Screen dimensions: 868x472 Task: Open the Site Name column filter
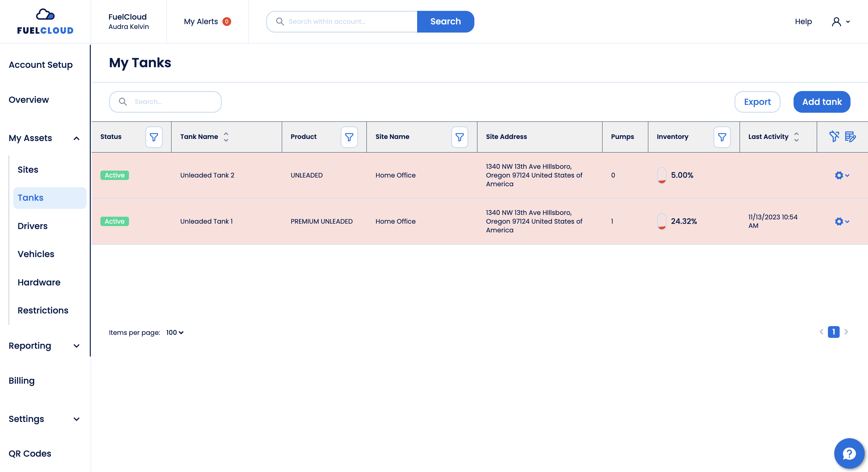click(459, 137)
